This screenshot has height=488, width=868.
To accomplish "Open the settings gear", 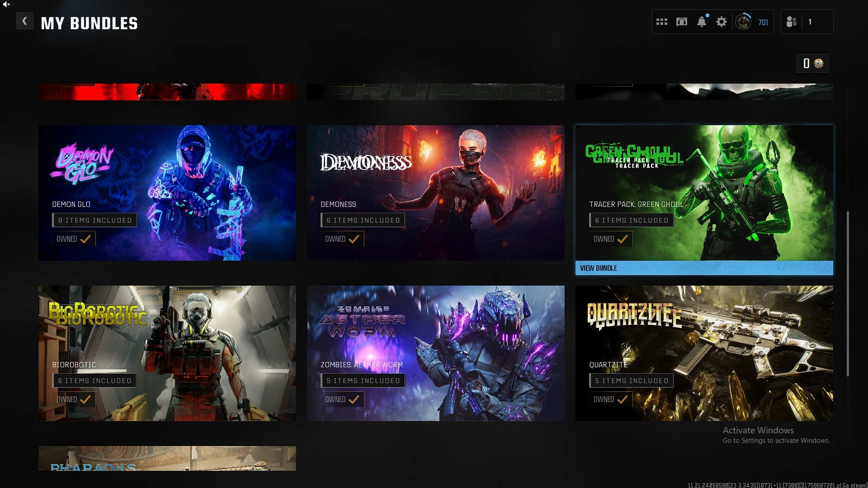I will point(722,22).
